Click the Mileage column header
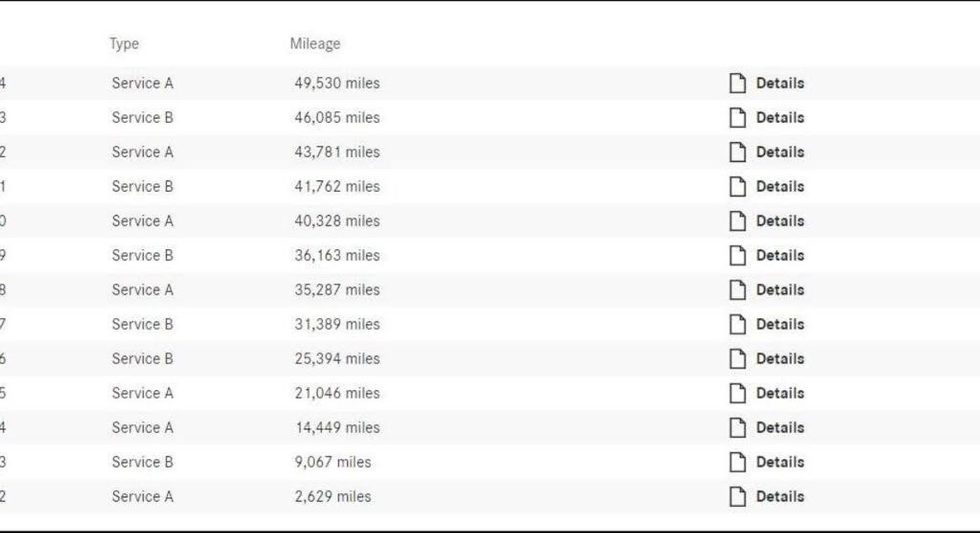The width and height of the screenshot is (980, 533). click(314, 44)
